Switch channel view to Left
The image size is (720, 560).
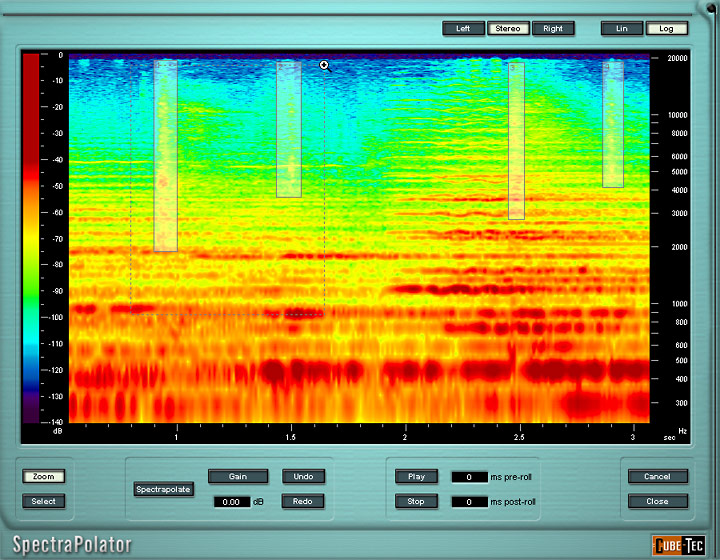(x=463, y=28)
